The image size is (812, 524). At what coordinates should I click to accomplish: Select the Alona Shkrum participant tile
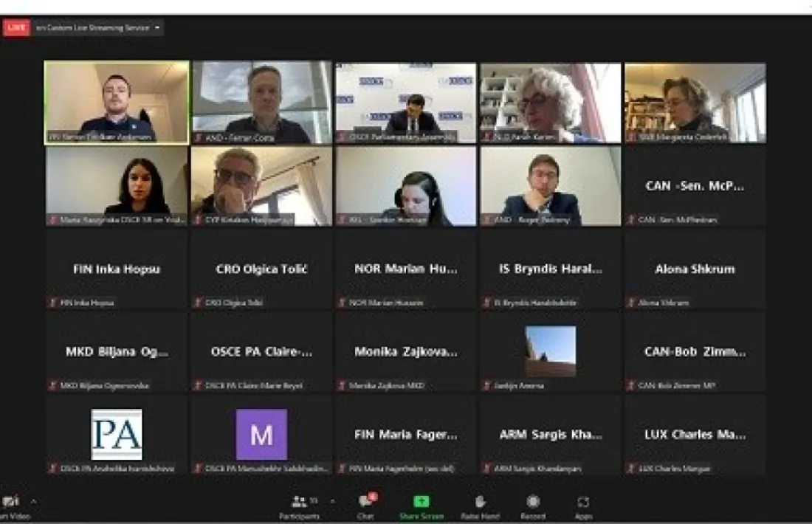pos(695,269)
